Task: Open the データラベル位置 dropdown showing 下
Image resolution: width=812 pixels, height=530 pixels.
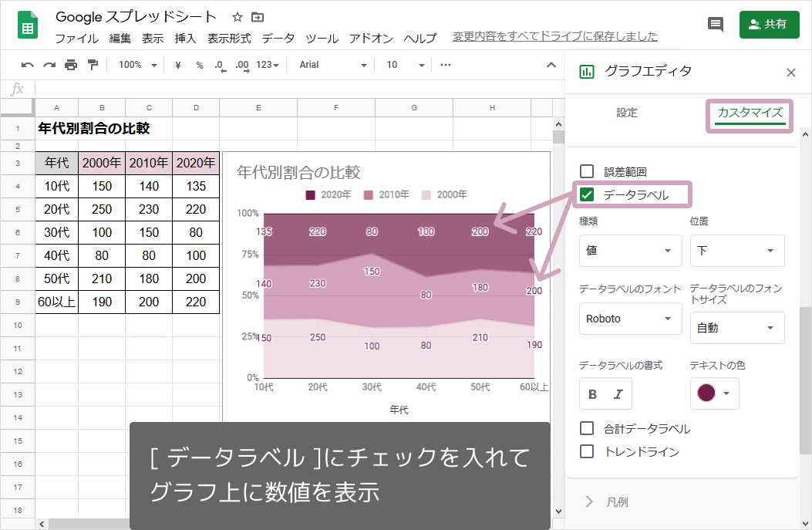Action: tap(737, 250)
